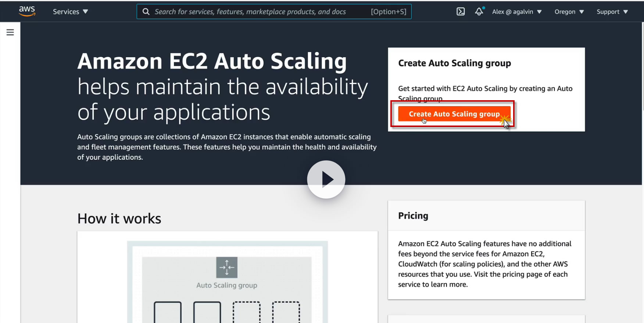Open the CloudShell terminal icon
This screenshot has height=323, width=644.
click(x=461, y=12)
